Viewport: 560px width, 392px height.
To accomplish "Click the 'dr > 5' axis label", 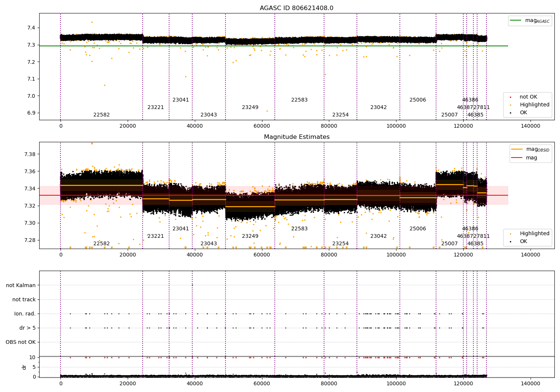I will pyautogui.click(x=28, y=328).
